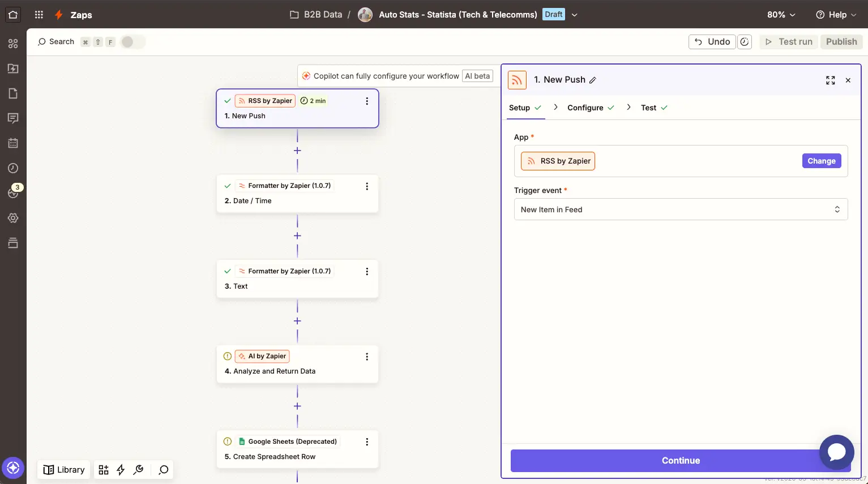Open the assets grid sidebar icon
868x484 pixels.
tap(13, 44)
